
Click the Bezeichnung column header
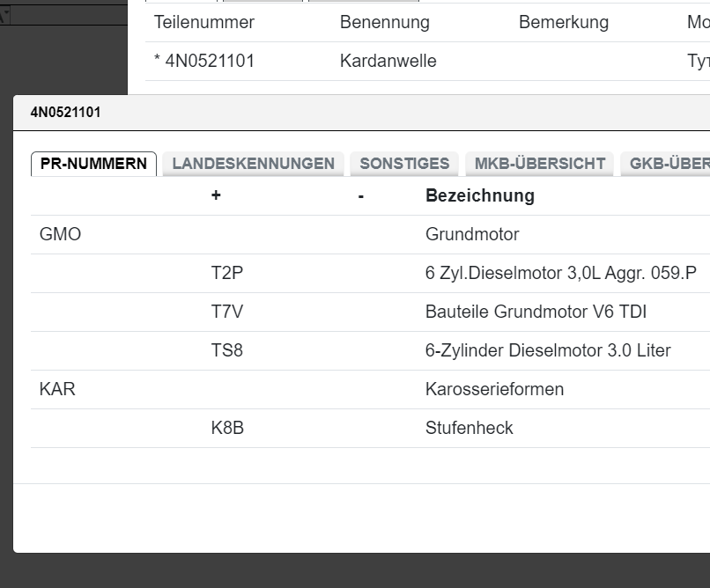(479, 196)
